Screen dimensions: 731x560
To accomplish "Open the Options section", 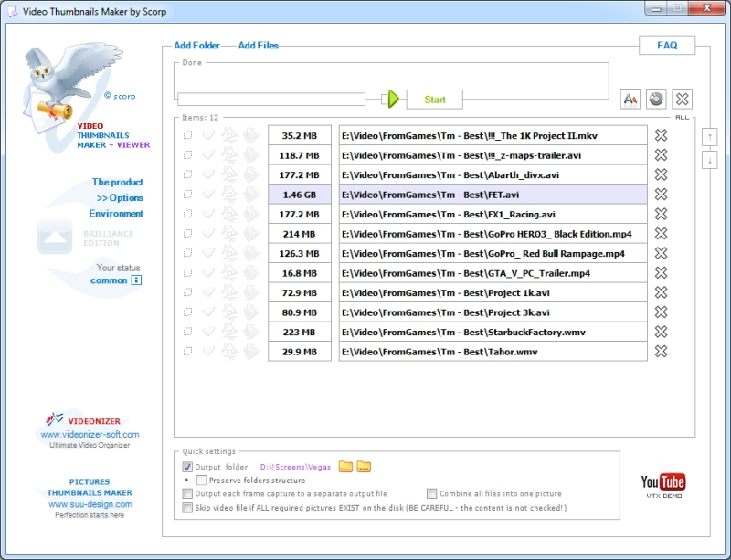I will (120, 197).
